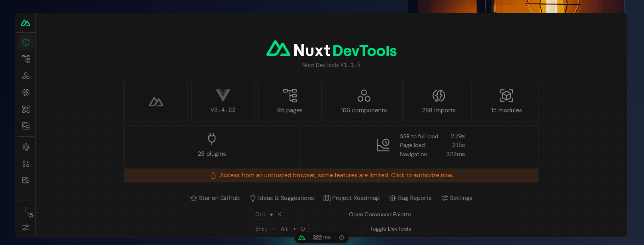Screen dimensions: 644x245
Task: Open the Settings link in footer
Action: 457,198
